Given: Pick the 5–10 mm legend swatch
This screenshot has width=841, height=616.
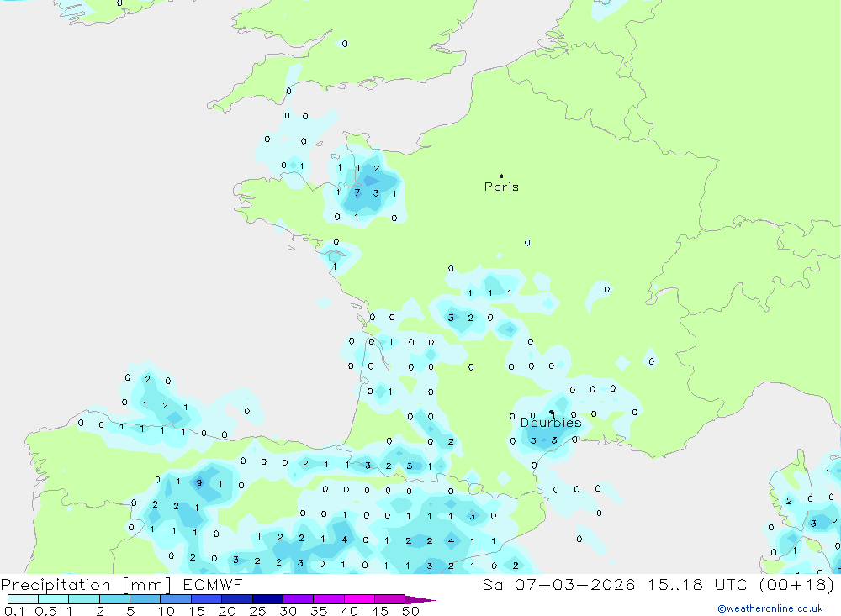Looking at the screenshot, I should [145, 599].
